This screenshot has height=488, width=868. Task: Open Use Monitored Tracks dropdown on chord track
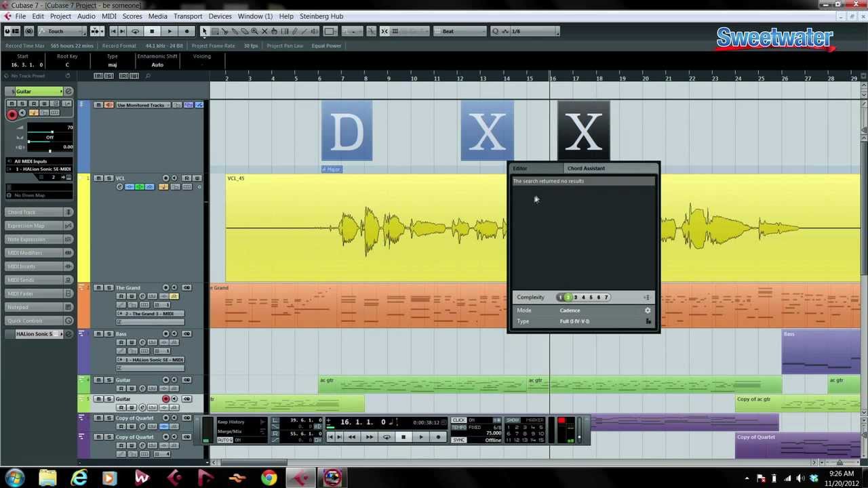tap(144, 105)
